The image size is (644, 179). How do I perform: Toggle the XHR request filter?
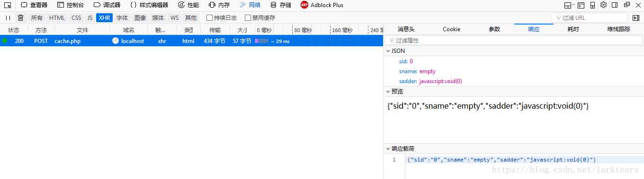tap(104, 18)
